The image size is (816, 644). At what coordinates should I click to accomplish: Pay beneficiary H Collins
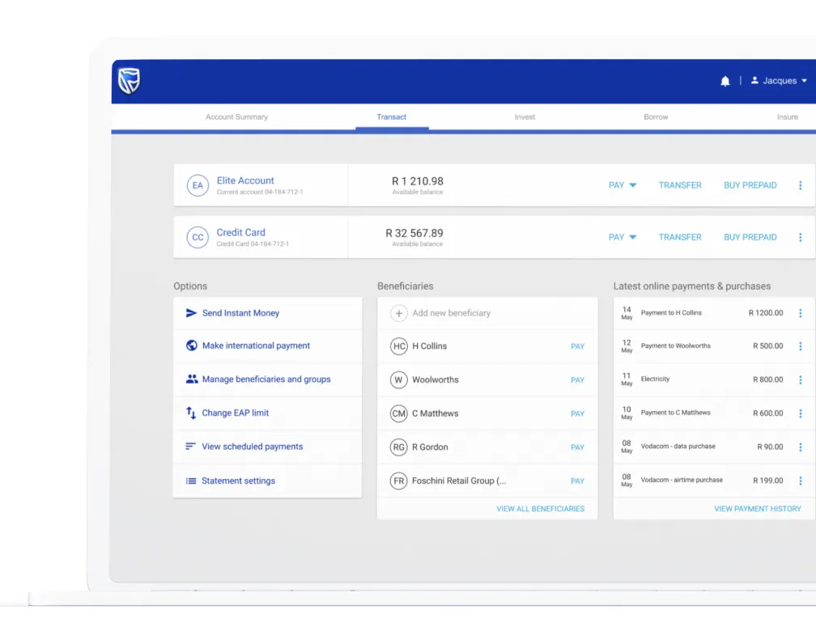tap(578, 346)
